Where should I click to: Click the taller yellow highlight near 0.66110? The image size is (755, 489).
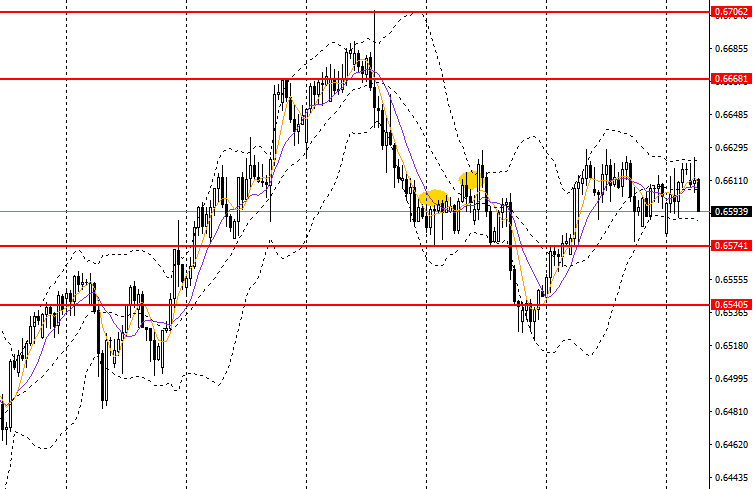click(x=469, y=180)
